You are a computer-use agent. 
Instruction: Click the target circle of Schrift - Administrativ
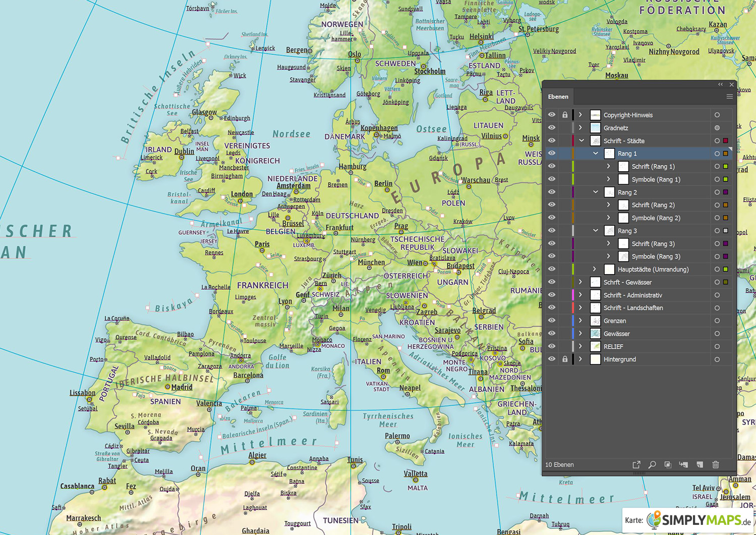pyautogui.click(x=717, y=295)
